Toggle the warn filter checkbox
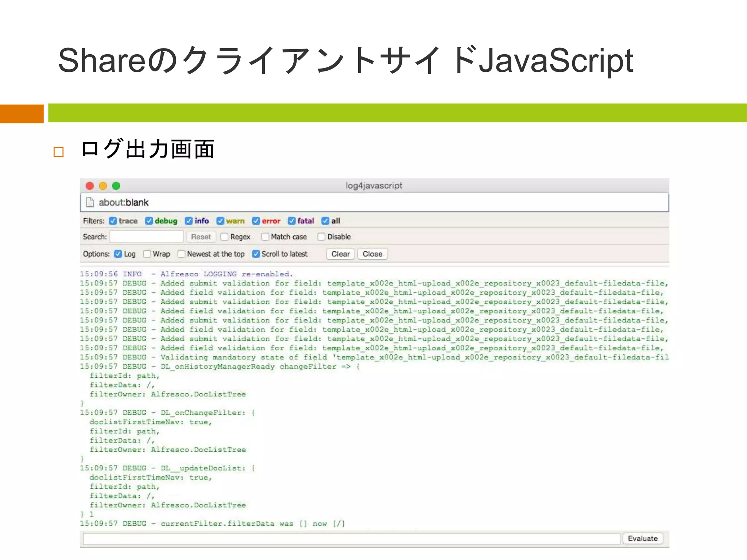The height and width of the screenshot is (560, 747). (x=220, y=221)
